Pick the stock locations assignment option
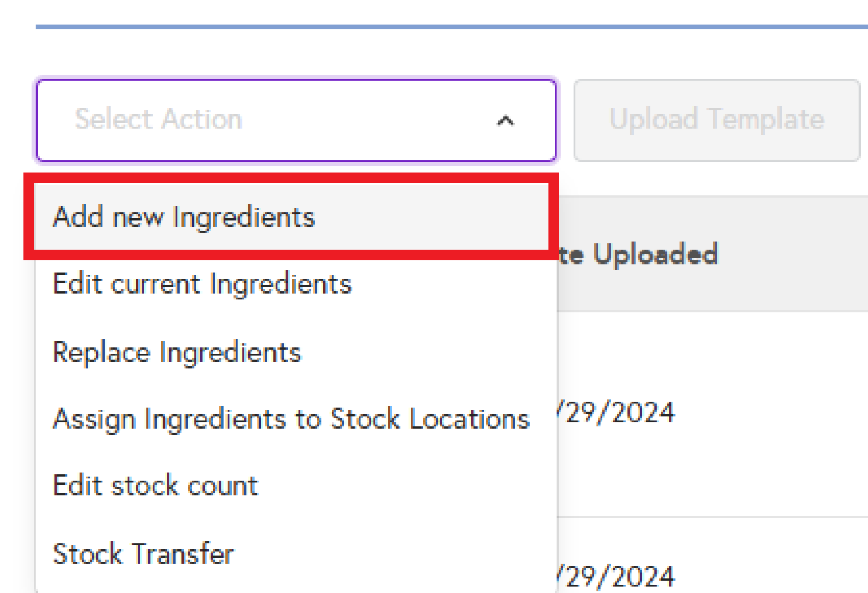Screen dimensions: 868x593 pyautogui.click(x=291, y=419)
